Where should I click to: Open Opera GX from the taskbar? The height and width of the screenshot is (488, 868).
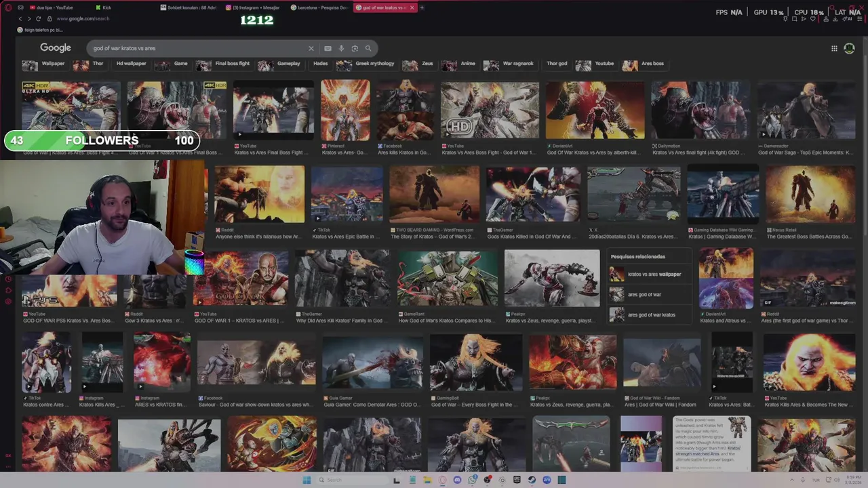point(442,480)
